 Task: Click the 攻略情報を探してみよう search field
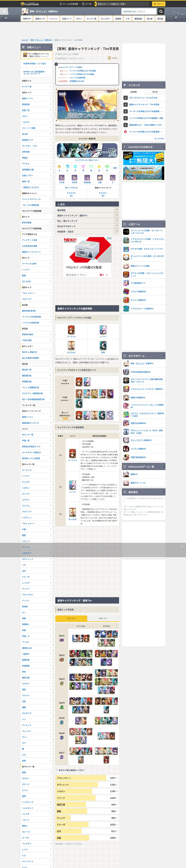click(139, 11)
